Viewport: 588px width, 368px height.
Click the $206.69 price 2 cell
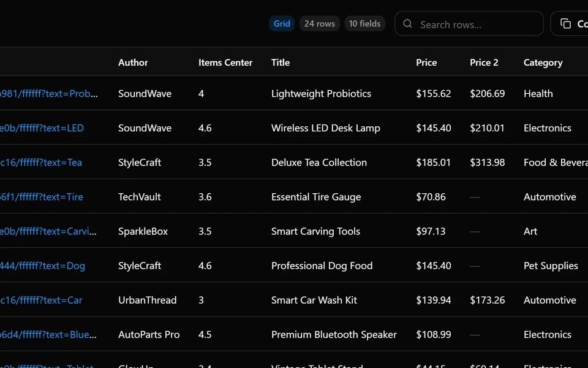click(488, 93)
